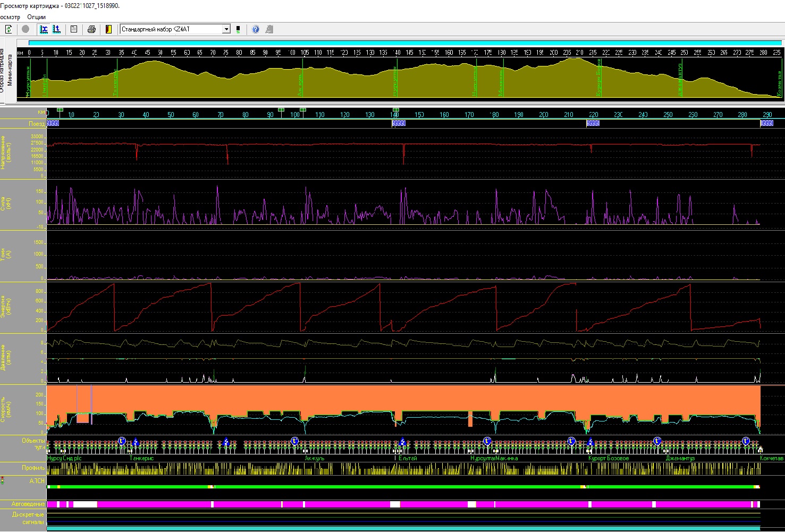
Task: Click the Автоведение row label
Action: tap(28, 504)
